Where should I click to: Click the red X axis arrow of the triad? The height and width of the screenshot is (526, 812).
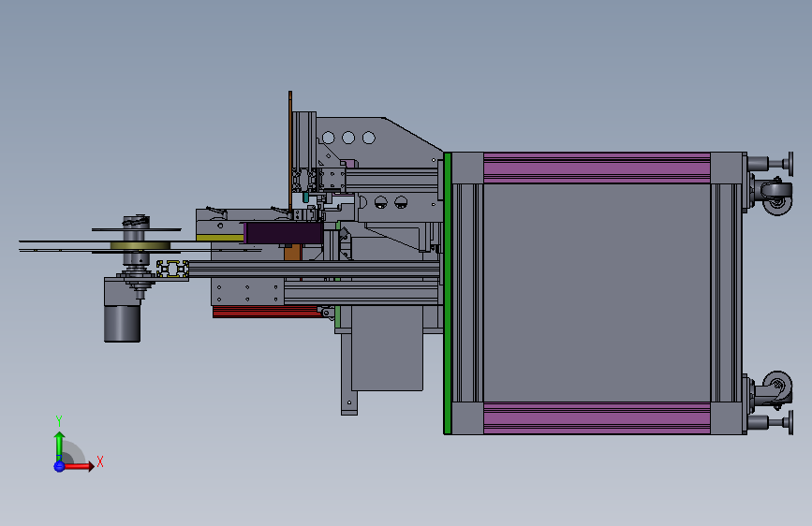[79, 466]
